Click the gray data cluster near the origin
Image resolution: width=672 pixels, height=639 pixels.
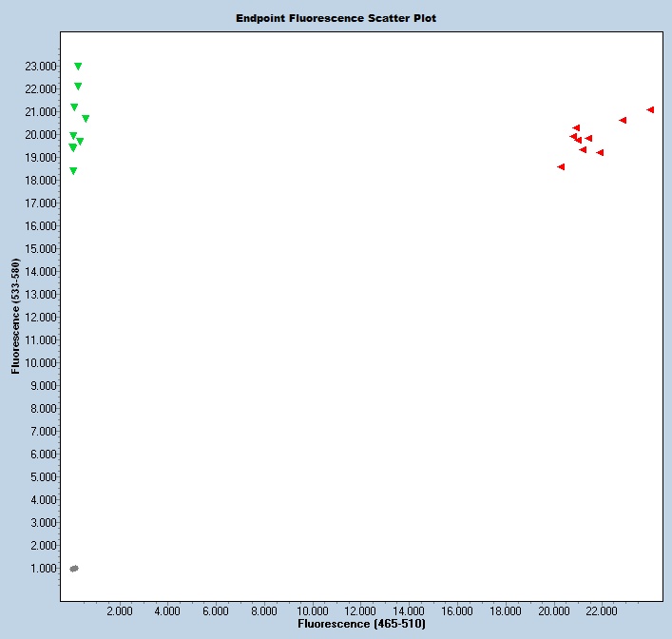(x=73, y=569)
